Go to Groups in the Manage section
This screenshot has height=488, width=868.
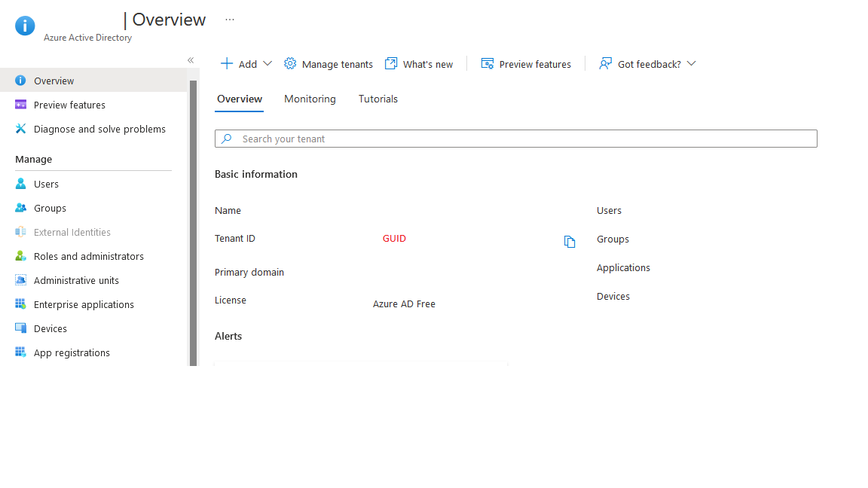click(93, 208)
